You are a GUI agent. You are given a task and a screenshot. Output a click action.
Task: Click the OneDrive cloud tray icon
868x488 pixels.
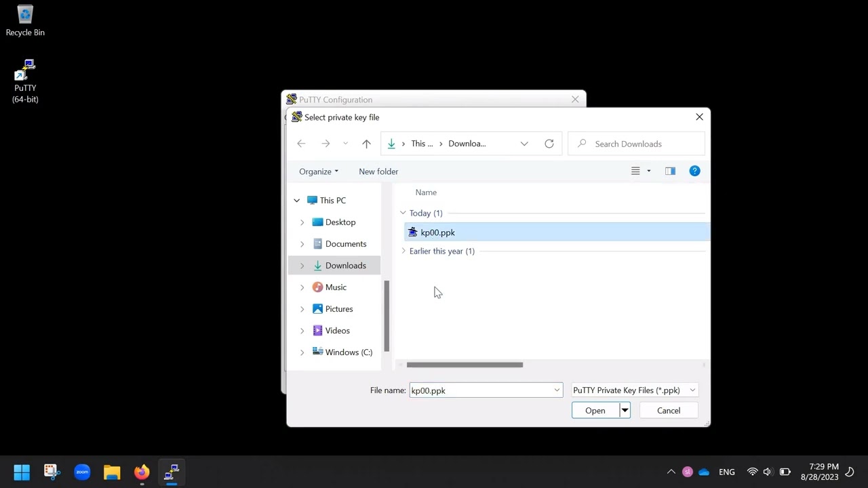(x=704, y=472)
